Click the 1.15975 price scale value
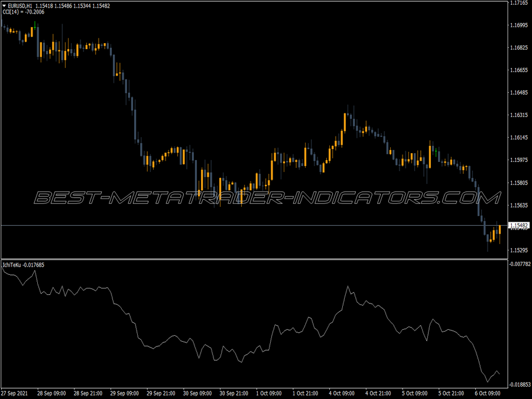The width and height of the screenshot is (532, 399). click(519, 160)
